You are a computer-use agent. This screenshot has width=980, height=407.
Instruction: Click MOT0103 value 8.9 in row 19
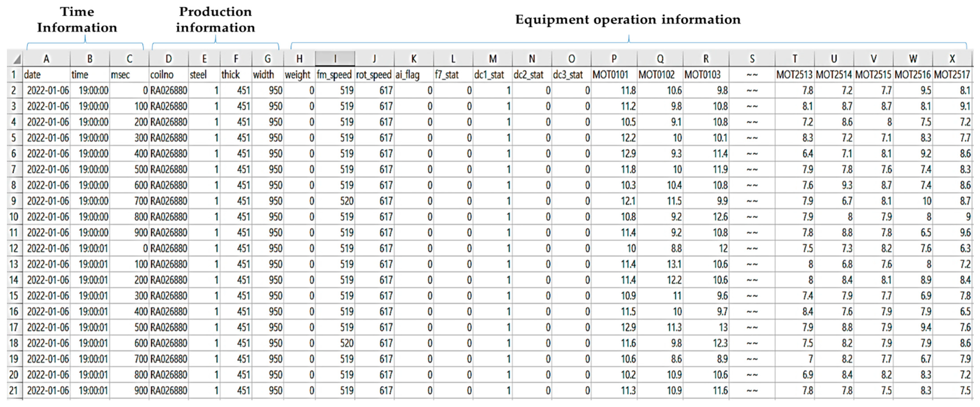pos(706,359)
